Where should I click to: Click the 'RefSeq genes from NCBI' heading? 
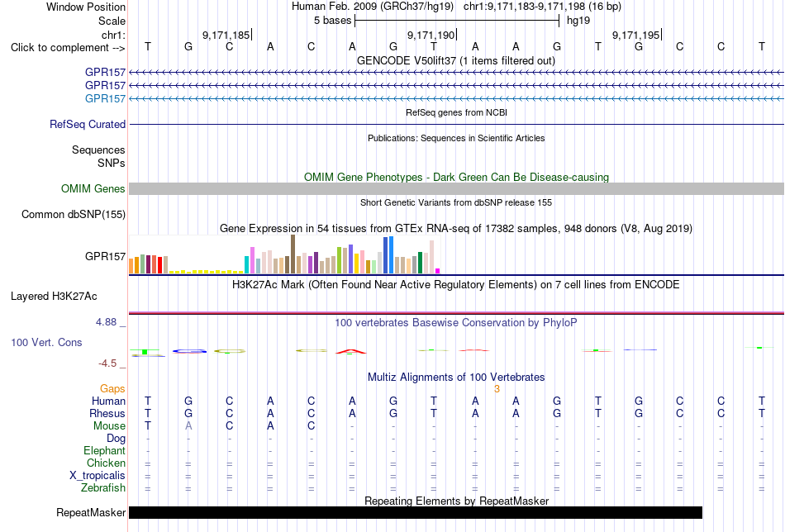456,112
